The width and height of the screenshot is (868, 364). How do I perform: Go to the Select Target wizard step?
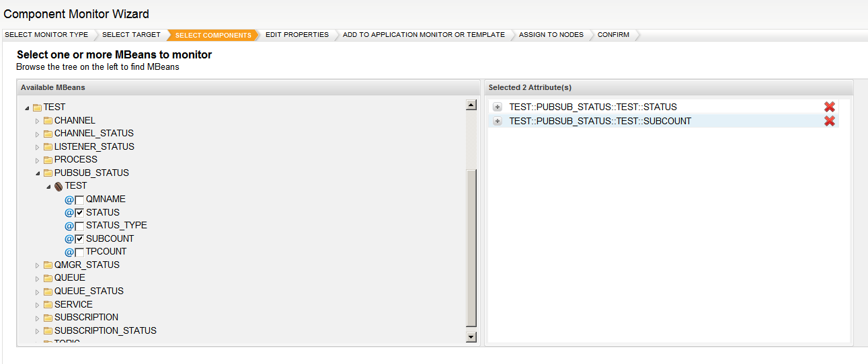tap(131, 35)
